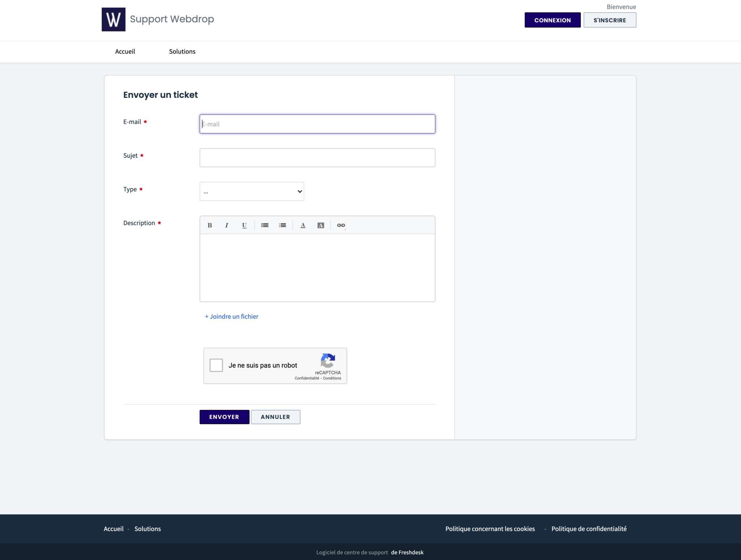The height and width of the screenshot is (560, 741).
Task: Insert a bulleted list in the description
Action: click(x=264, y=225)
